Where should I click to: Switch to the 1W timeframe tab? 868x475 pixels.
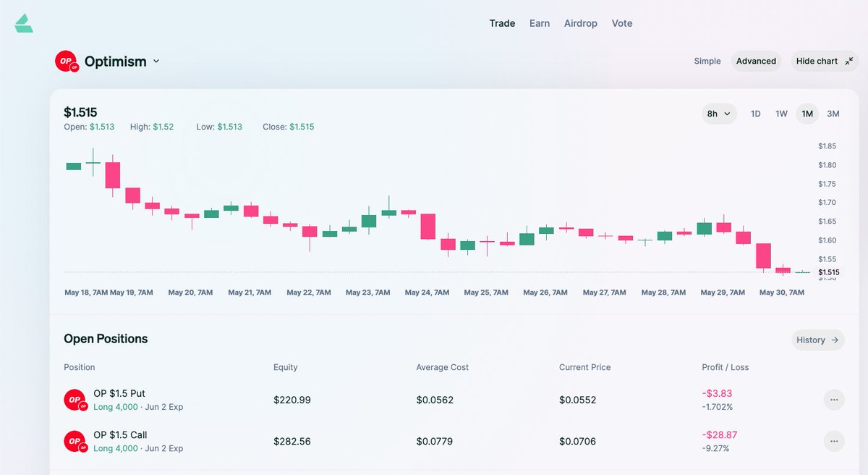tap(781, 114)
